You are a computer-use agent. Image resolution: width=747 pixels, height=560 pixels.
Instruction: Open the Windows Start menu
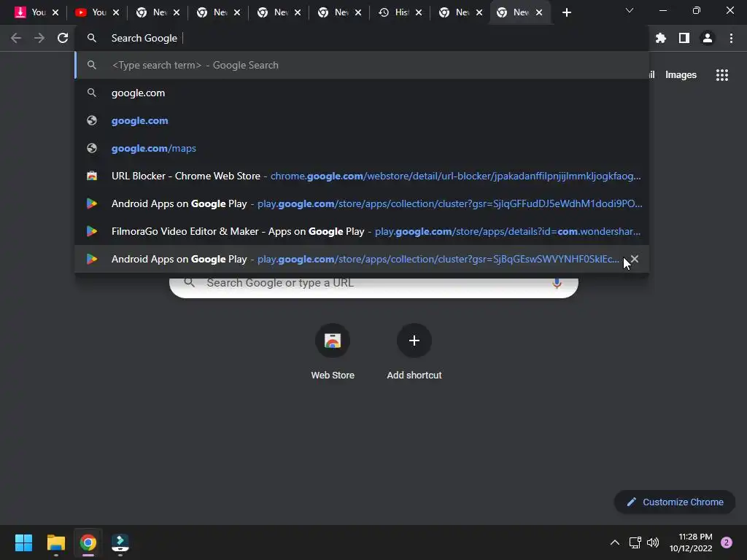tap(23, 542)
